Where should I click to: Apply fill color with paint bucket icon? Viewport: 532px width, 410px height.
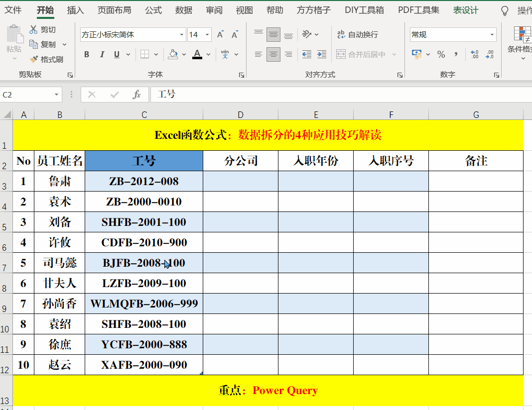coord(173,54)
